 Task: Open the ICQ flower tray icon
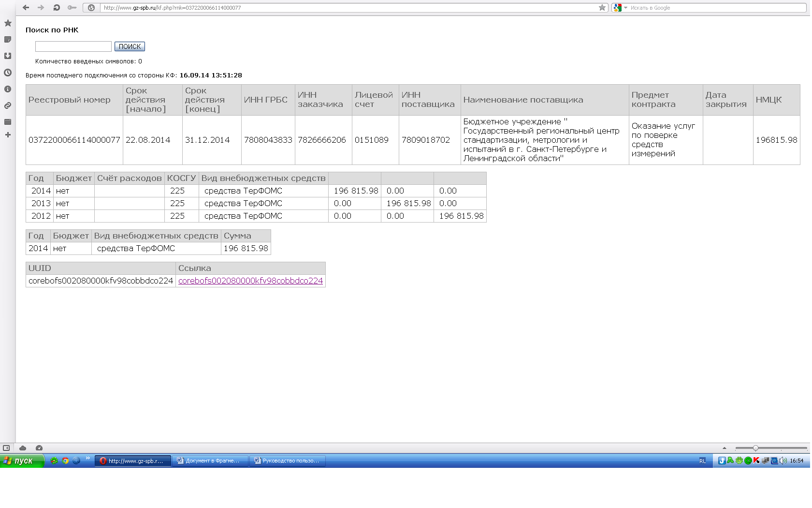point(739,461)
